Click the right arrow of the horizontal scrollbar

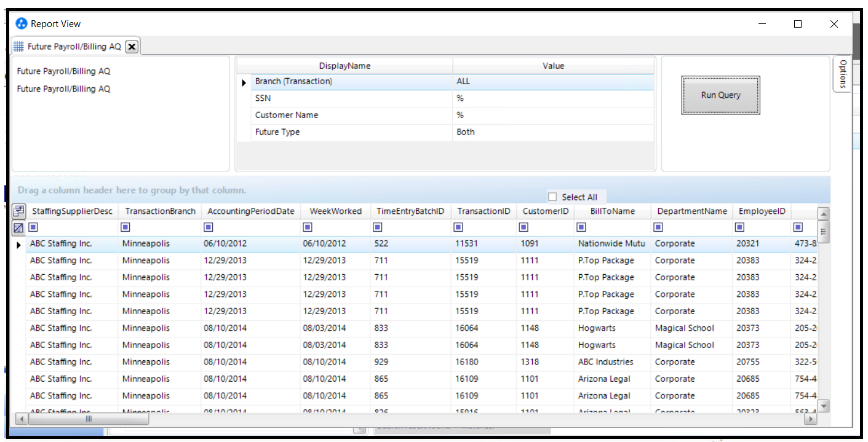pos(810,419)
